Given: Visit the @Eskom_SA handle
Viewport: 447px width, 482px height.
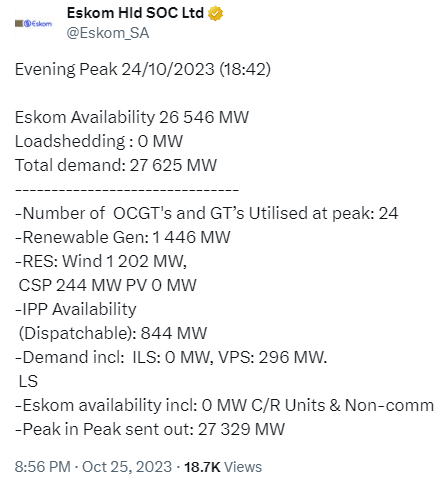Looking at the screenshot, I should coord(108,33).
